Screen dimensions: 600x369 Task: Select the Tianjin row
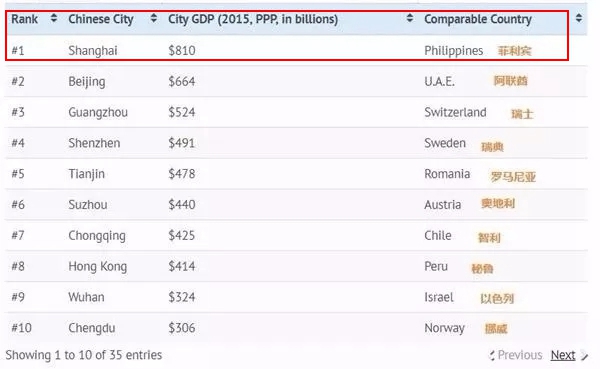pyautogui.click(x=296, y=174)
